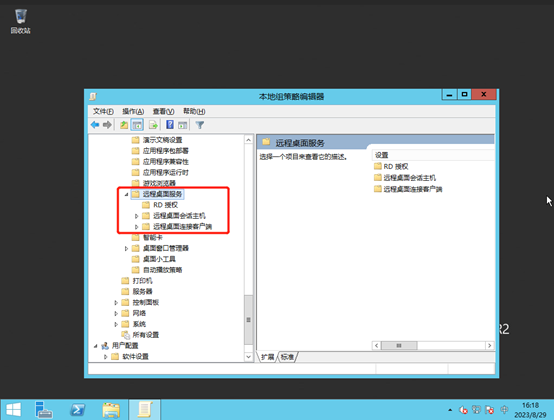This screenshot has height=420, width=554.
Task: Click the Filter funnel toolbar icon
Action: pyautogui.click(x=200, y=125)
